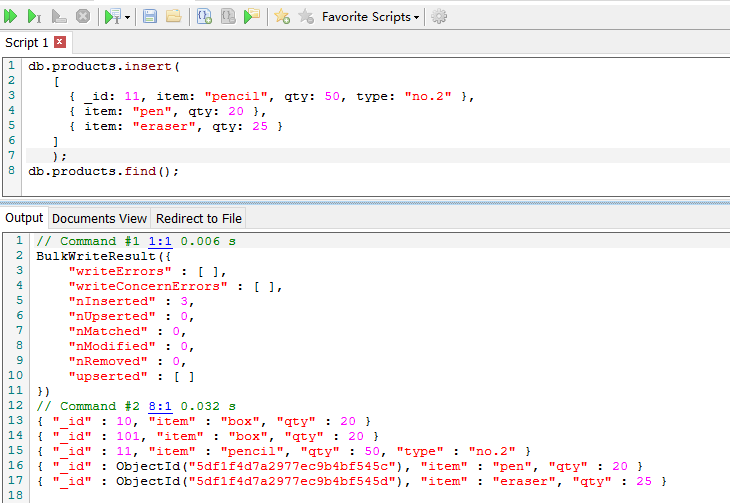The width and height of the screenshot is (730, 503).
Task: Click the result row with _id 10
Action: pos(204,421)
